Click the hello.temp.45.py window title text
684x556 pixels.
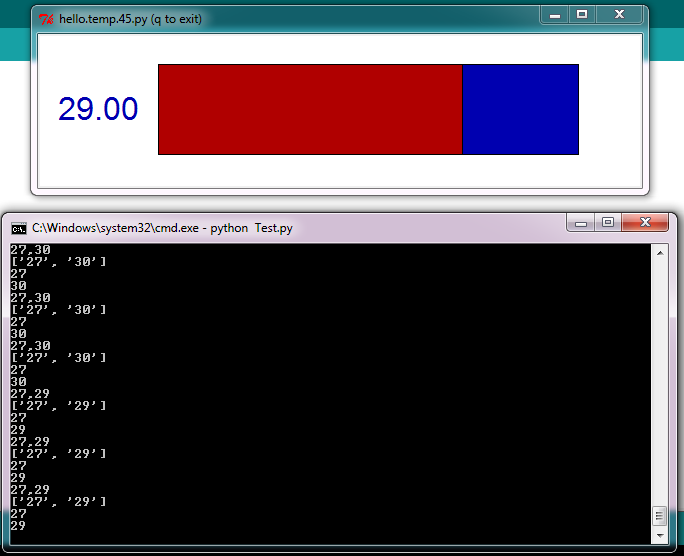click(x=130, y=19)
